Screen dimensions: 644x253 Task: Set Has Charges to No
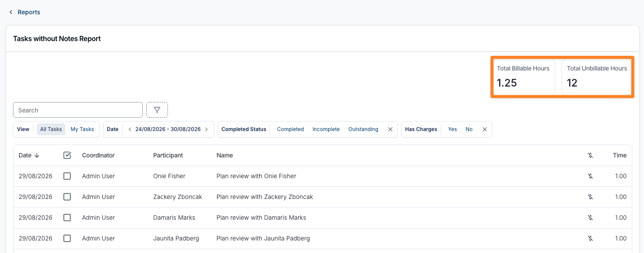click(469, 129)
